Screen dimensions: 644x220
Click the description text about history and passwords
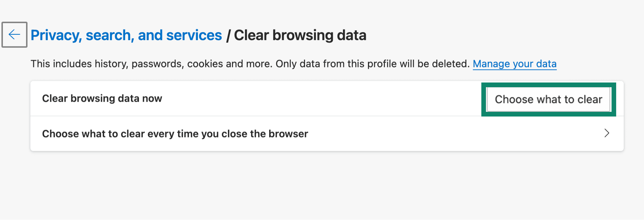tap(152, 64)
